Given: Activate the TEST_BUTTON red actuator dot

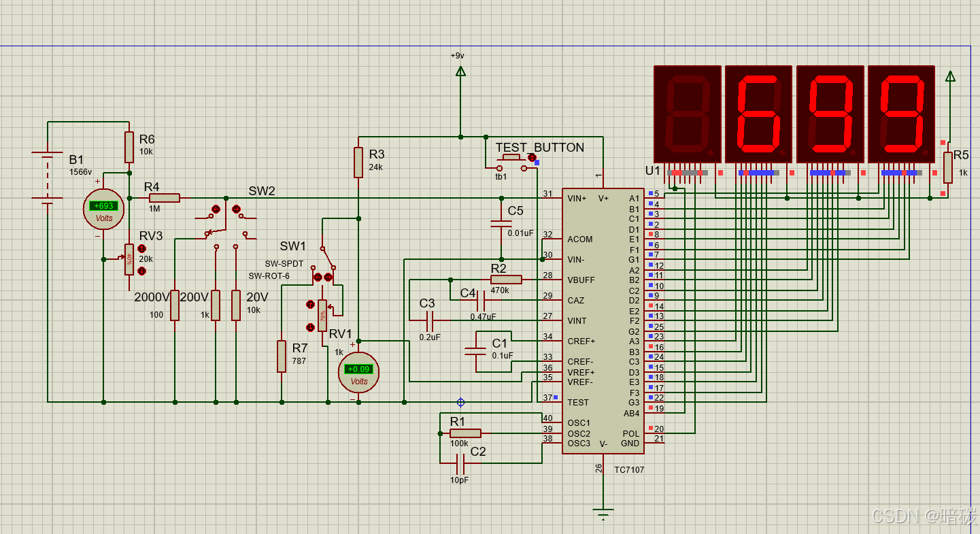Looking at the screenshot, I should [x=532, y=158].
